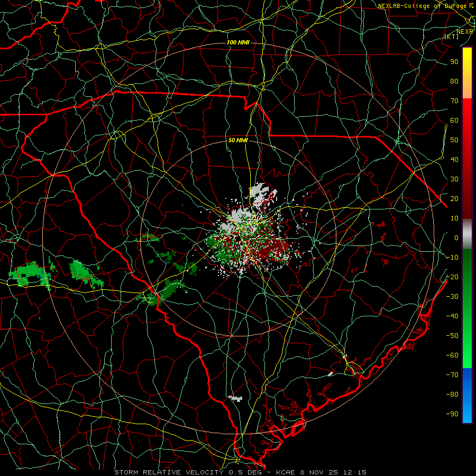Click the 90 value on velocity scale
476x476 pixels.
point(454,62)
